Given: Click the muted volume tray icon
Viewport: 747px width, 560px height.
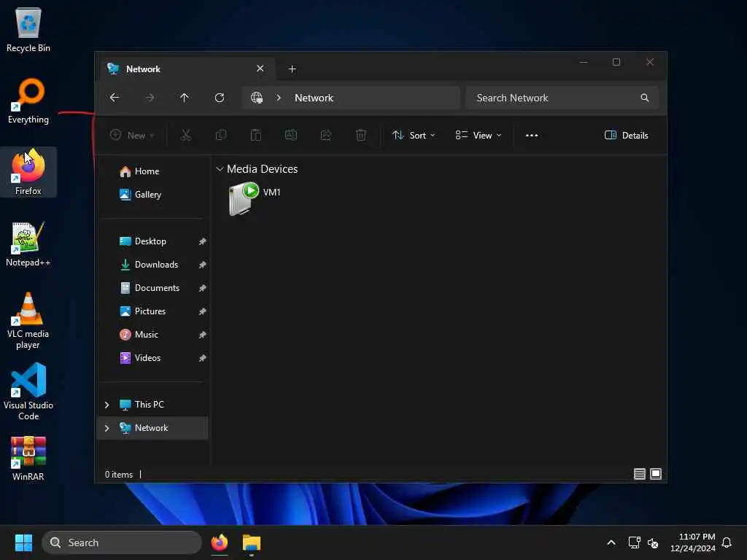Looking at the screenshot, I should [653, 542].
